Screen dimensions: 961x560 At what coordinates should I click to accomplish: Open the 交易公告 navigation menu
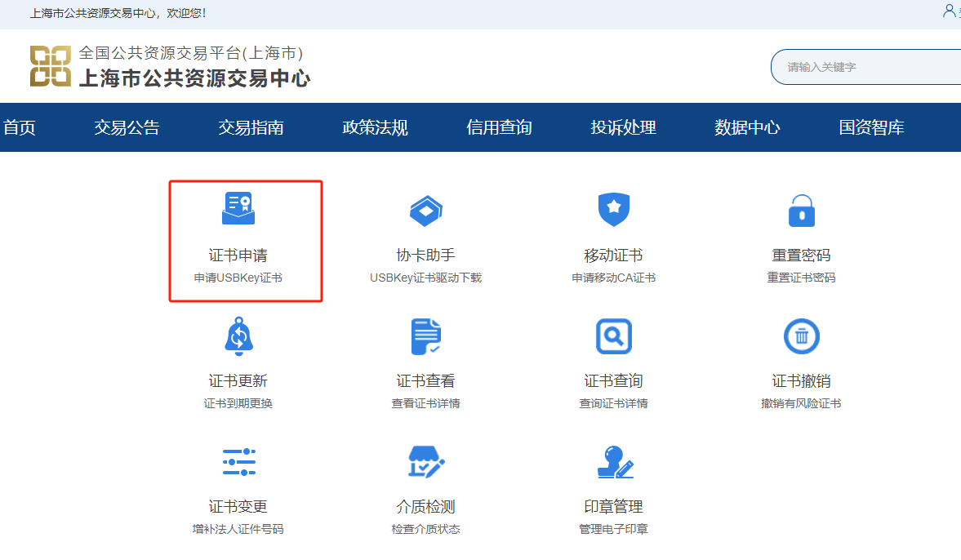[127, 127]
